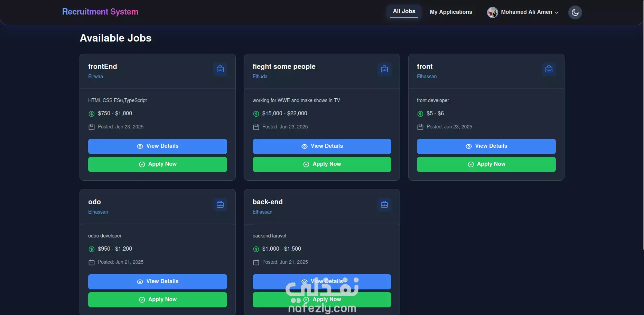Click the Elhassan company on the odo card

(x=98, y=212)
